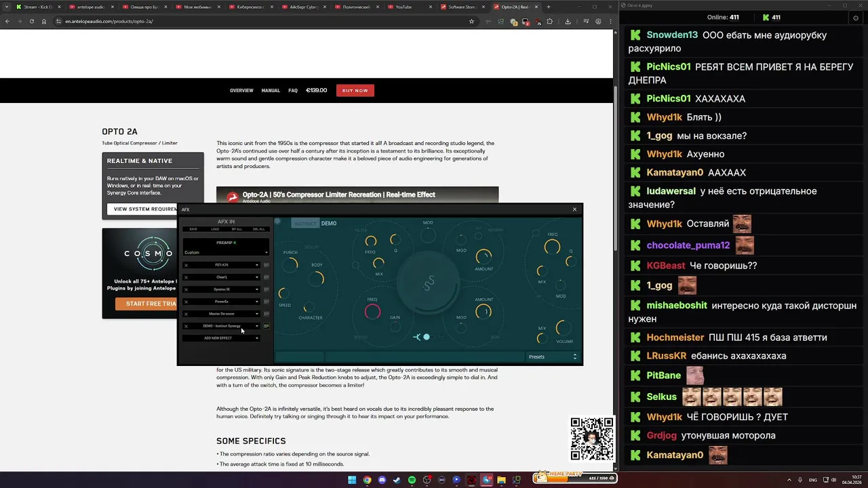Click the split-arrow icon below center dial

[417, 337]
